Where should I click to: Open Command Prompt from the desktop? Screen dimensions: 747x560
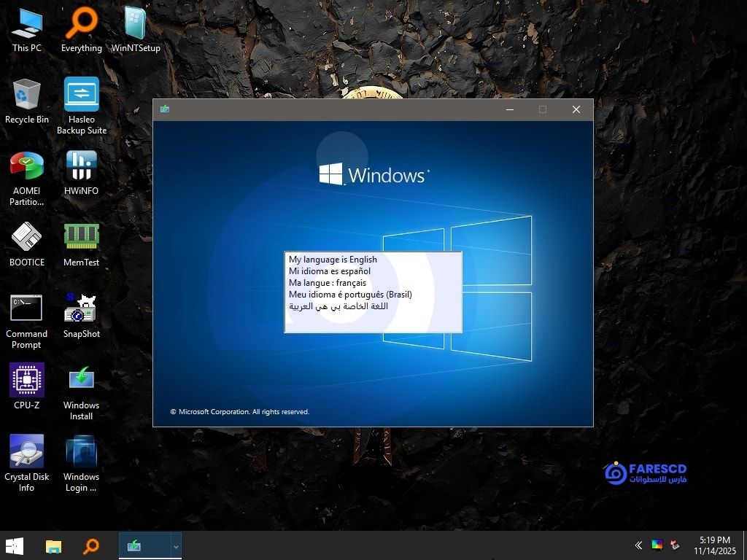pyautogui.click(x=27, y=308)
